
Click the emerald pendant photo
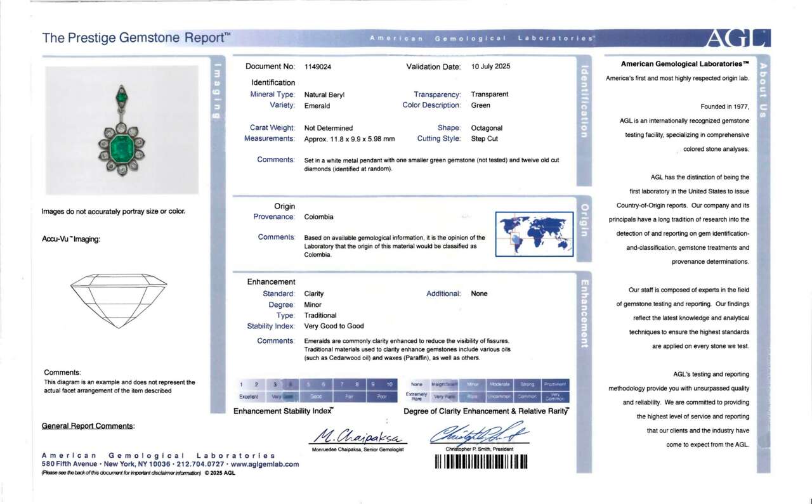click(121, 130)
